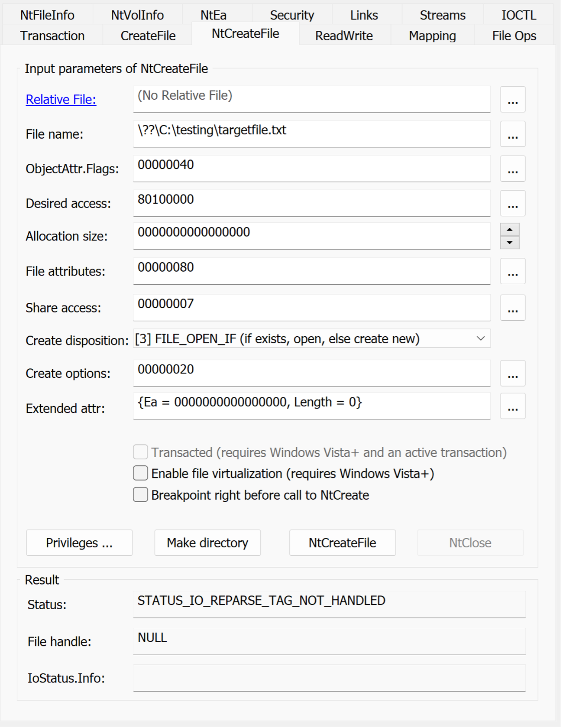Check Breakpoint right before call to NtCreate
The image size is (563, 728).
[140, 495]
